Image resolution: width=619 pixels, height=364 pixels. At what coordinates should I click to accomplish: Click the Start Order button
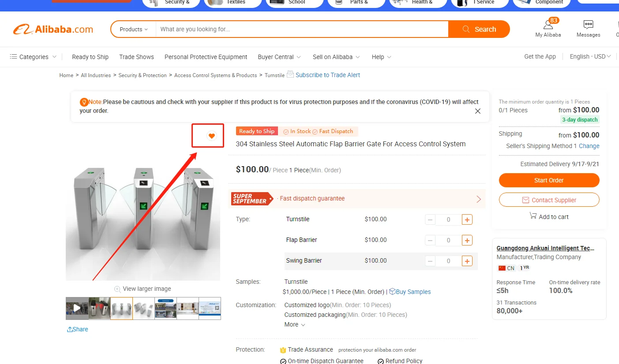549,180
